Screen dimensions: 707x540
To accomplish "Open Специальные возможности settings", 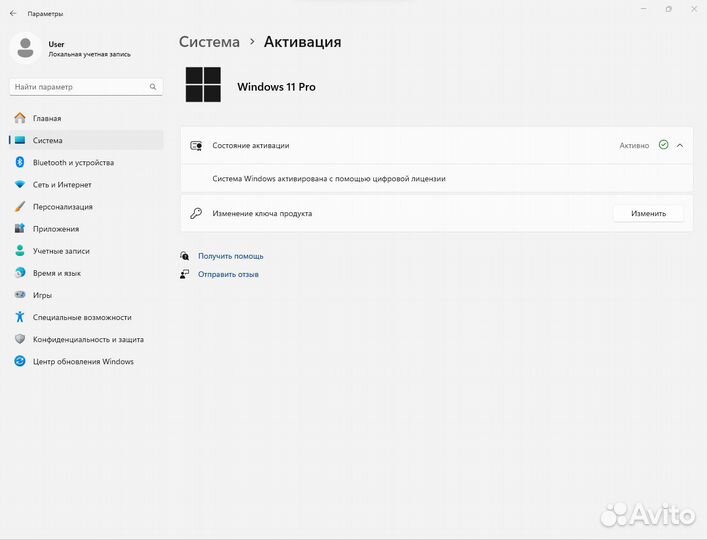I will tap(86, 317).
